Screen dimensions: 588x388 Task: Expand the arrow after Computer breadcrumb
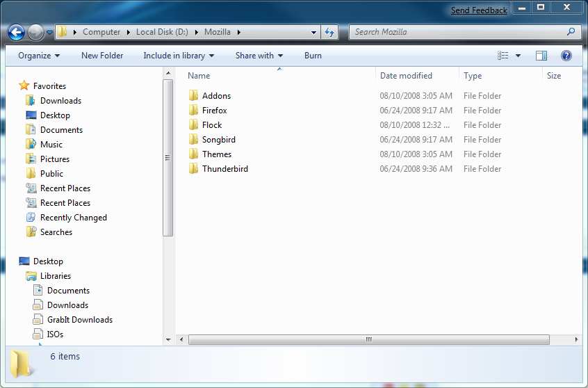(x=129, y=32)
